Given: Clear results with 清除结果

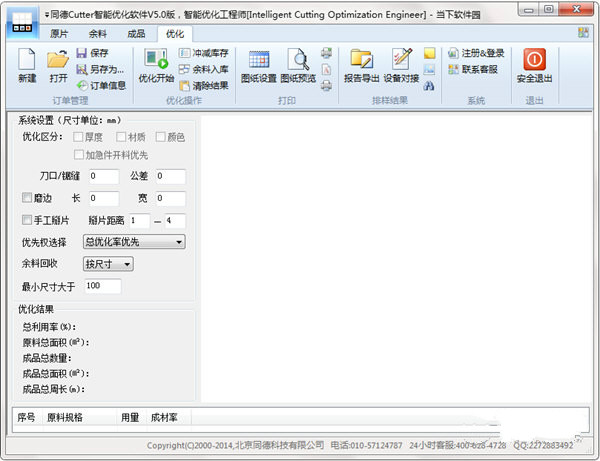Looking at the screenshot, I should pos(204,86).
